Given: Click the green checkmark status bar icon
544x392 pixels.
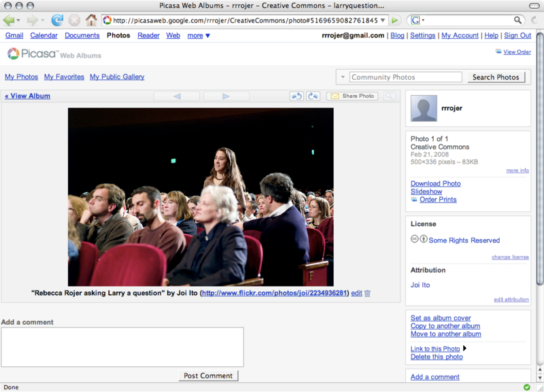Looking at the screenshot, I should click(x=526, y=387).
